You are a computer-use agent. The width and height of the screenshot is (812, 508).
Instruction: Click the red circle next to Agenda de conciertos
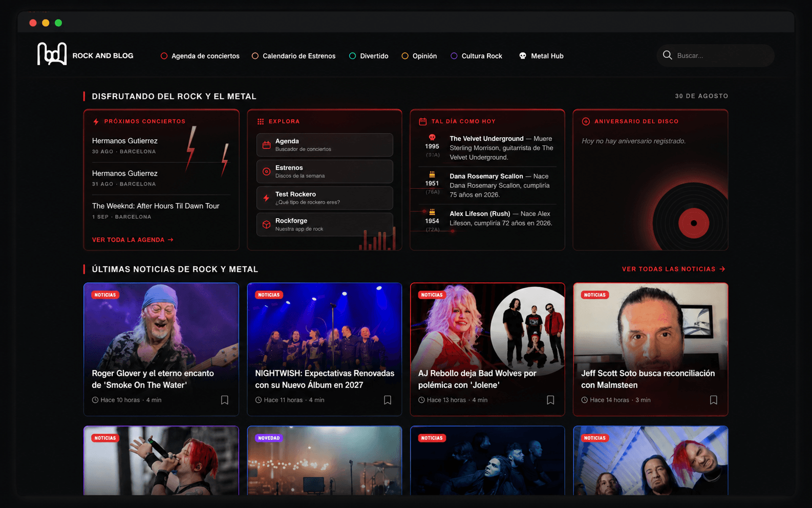pyautogui.click(x=164, y=56)
